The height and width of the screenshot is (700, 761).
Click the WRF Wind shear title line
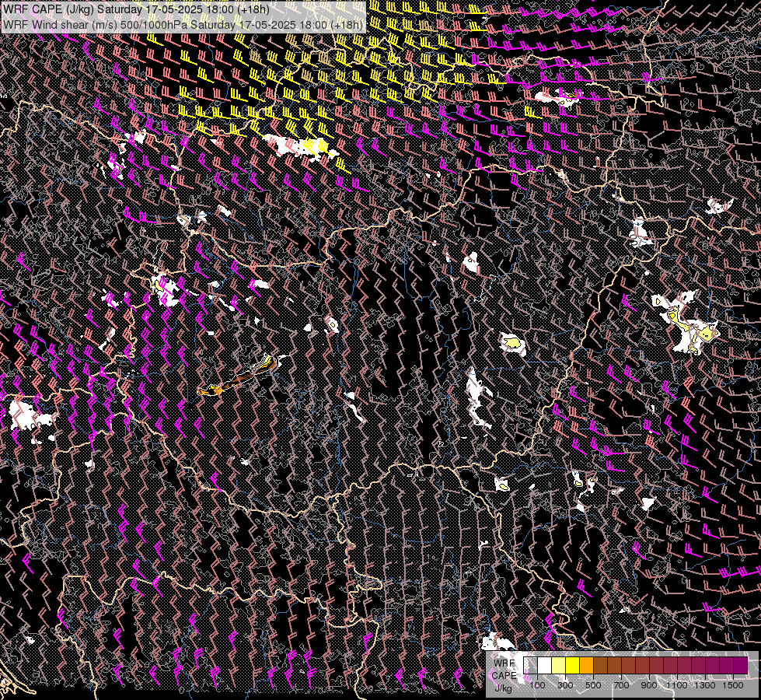[x=183, y=24]
